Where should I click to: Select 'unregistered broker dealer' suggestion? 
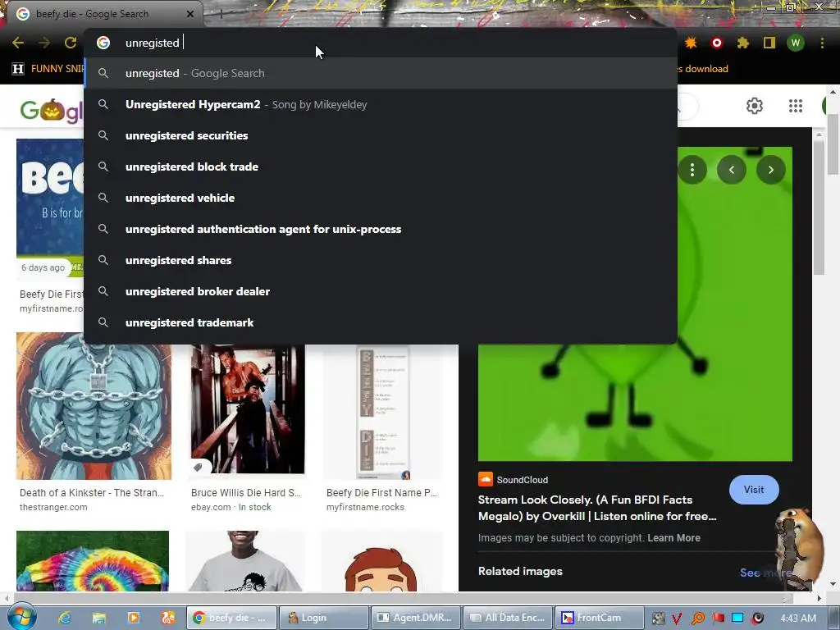(x=381, y=291)
